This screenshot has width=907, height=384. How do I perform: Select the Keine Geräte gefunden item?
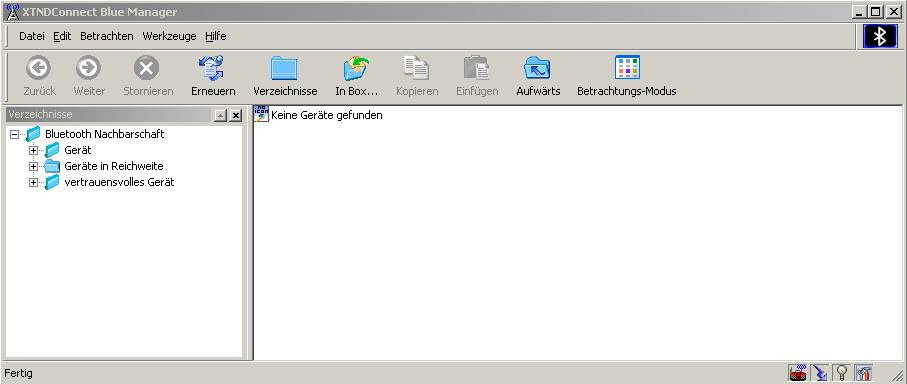point(319,115)
